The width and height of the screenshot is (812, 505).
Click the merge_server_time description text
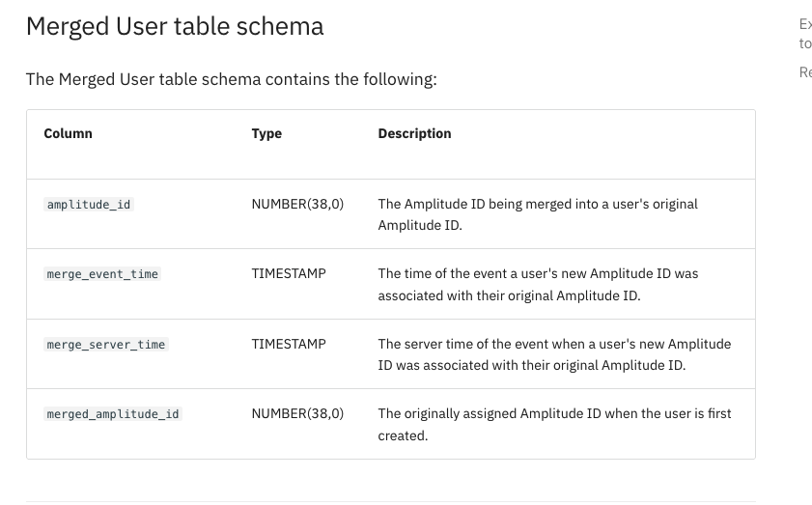[554, 354]
